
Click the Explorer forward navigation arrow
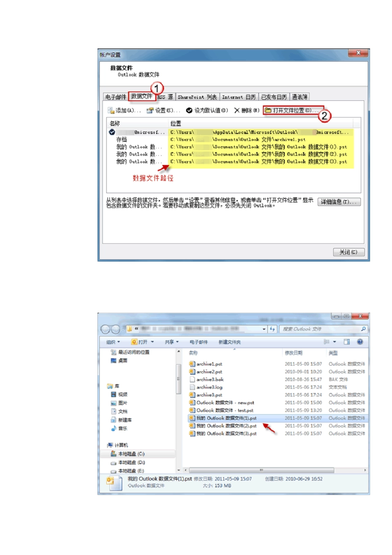(x=116, y=329)
